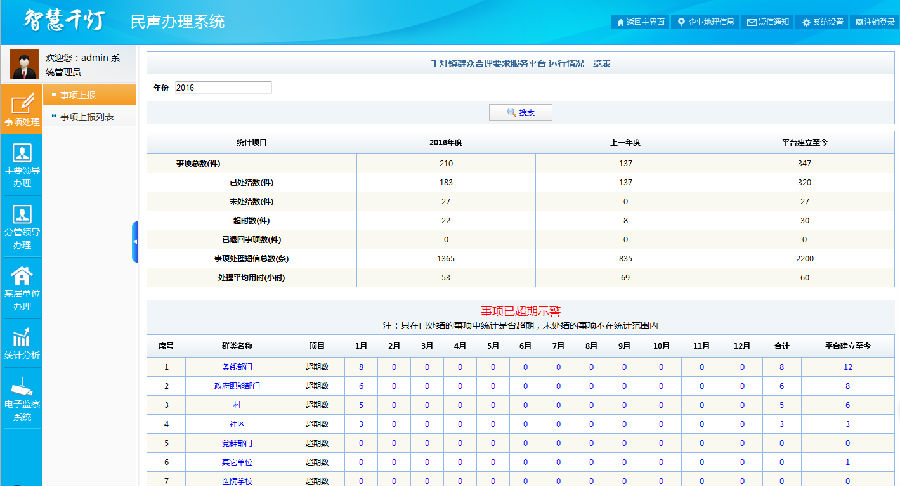Click the magnifier icon on the search button
The height and width of the screenshot is (486, 900).
511,112
